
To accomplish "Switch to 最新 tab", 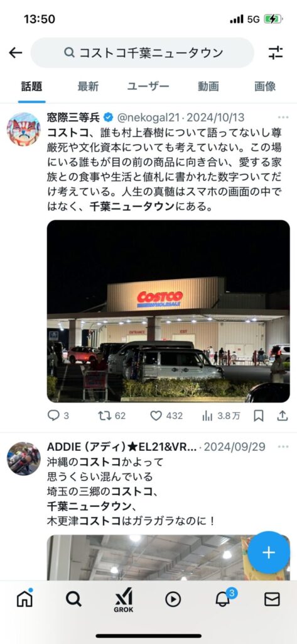I will pyautogui.click(x=88, y=86).
